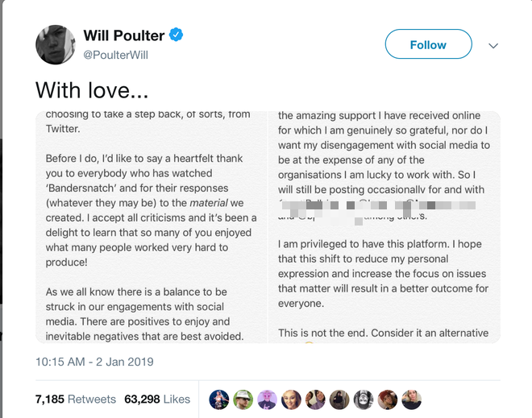Click the sixth liker avatar in the row

click(x=339, y=399)
